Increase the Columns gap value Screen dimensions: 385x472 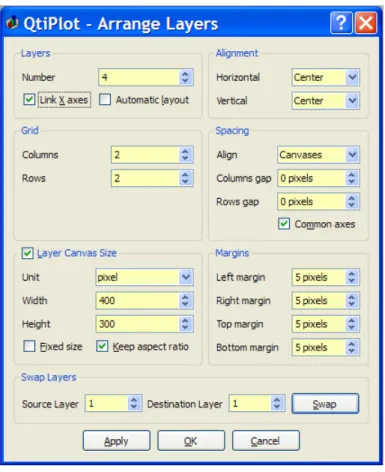tap(352, 174)
